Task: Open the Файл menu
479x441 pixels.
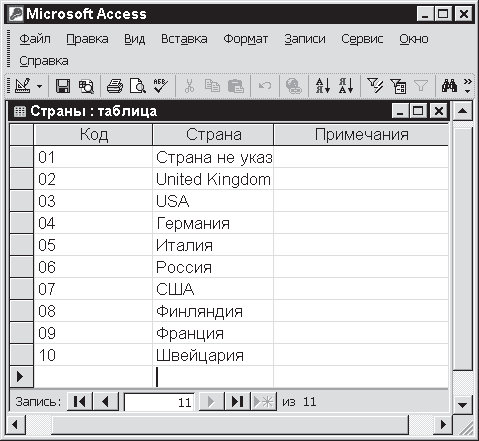Action: pos(35,39)
